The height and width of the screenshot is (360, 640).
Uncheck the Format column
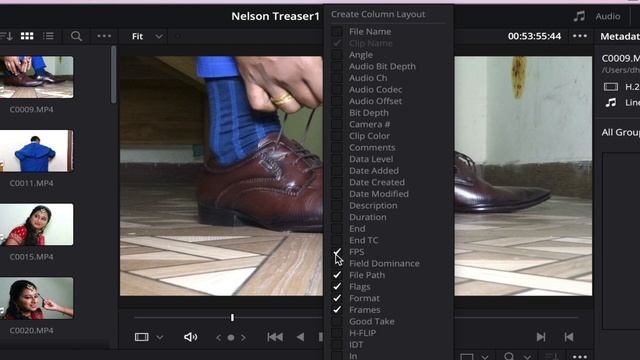[x=337, y=298]
